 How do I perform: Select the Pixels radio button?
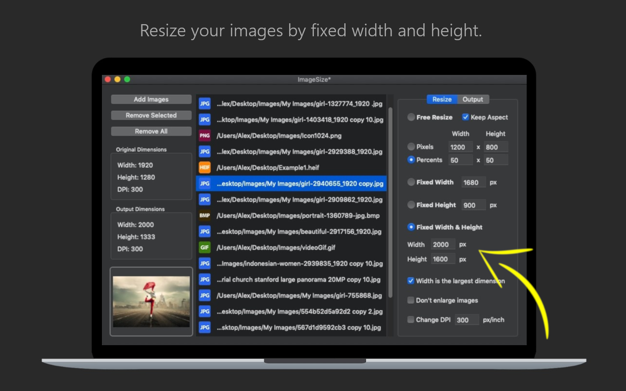click(x=411, y=147)
